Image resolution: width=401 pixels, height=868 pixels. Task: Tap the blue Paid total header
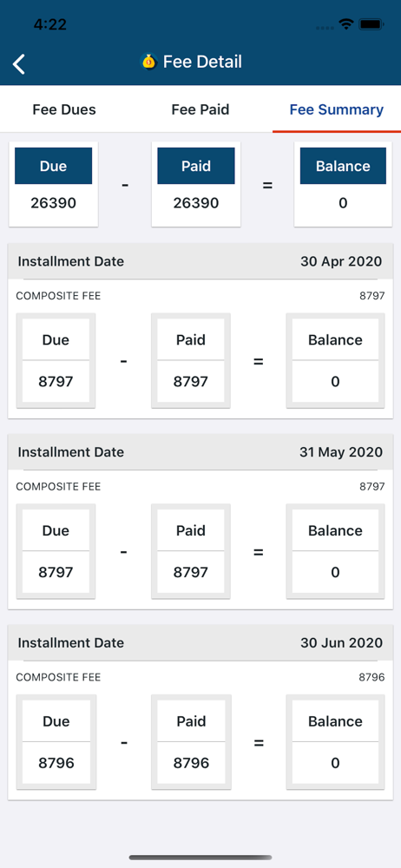tap(196, 166)
